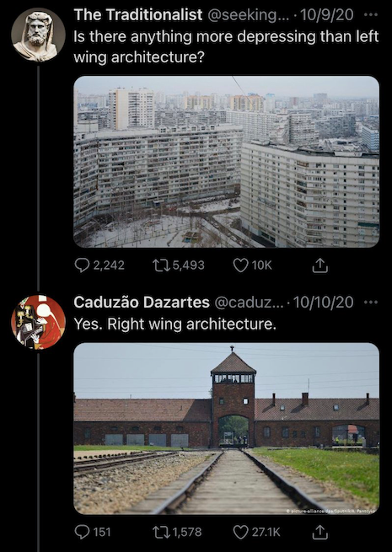
Task: Open more options on Caduzão Dazartes' tweet
Action: (371, 302)
